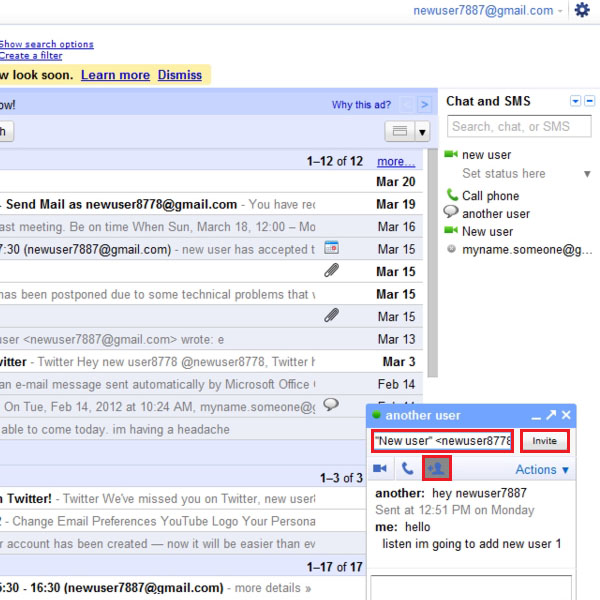The height and width of the screenshot is (600, 600).
Task: Close the another user chat window
Action: click(x=566, y=415)
